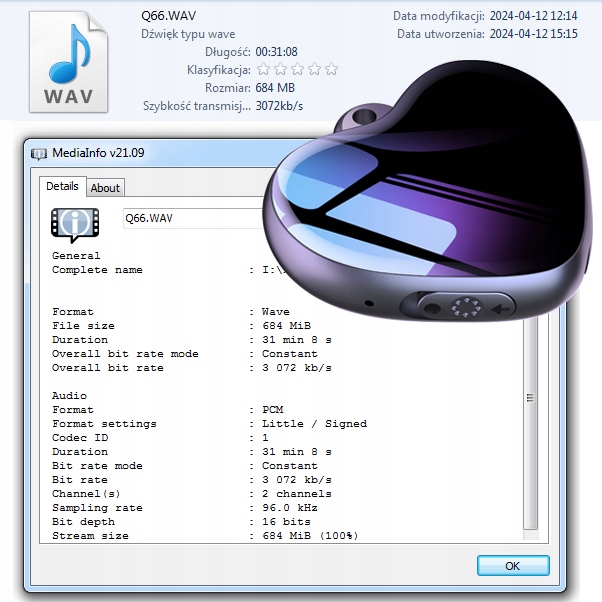Click the Bit depth 16 bits row

coord(181,522)
